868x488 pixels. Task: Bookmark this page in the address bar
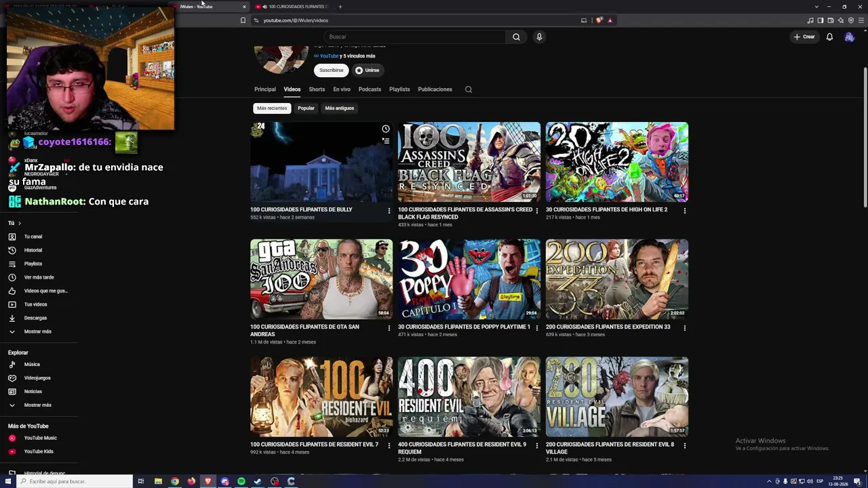[x=243, y=20]
